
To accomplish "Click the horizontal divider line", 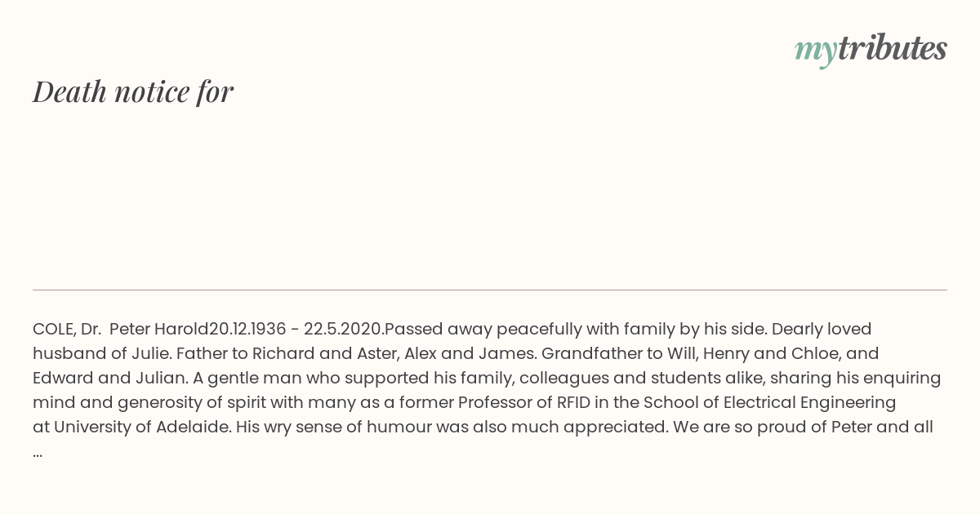I will (490, 290).
